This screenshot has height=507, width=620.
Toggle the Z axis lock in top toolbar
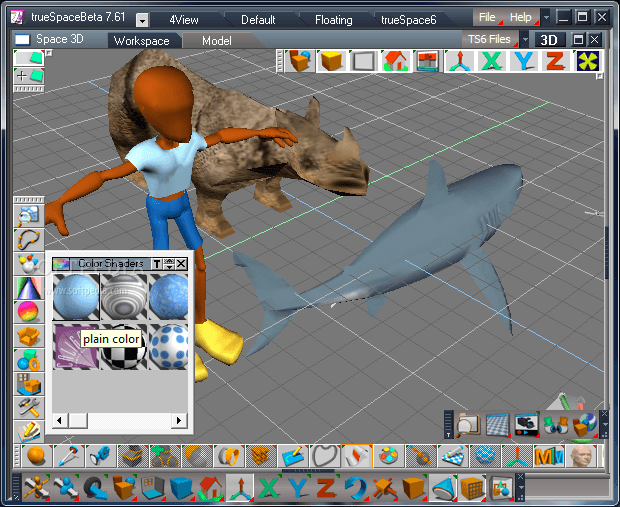pyautogui.click(x=555, y=60)
